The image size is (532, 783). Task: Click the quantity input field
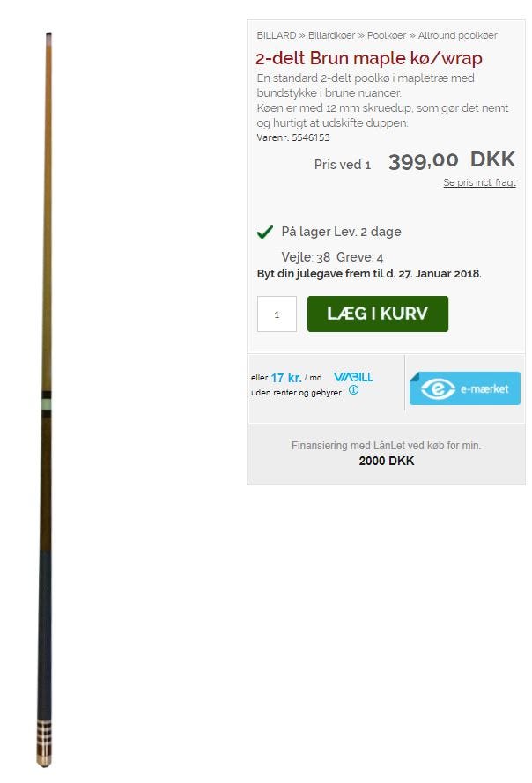(277, 314)
